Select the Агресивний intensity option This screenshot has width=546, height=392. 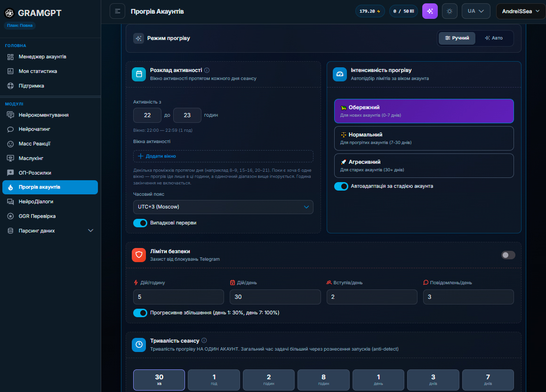coord(424,166)
